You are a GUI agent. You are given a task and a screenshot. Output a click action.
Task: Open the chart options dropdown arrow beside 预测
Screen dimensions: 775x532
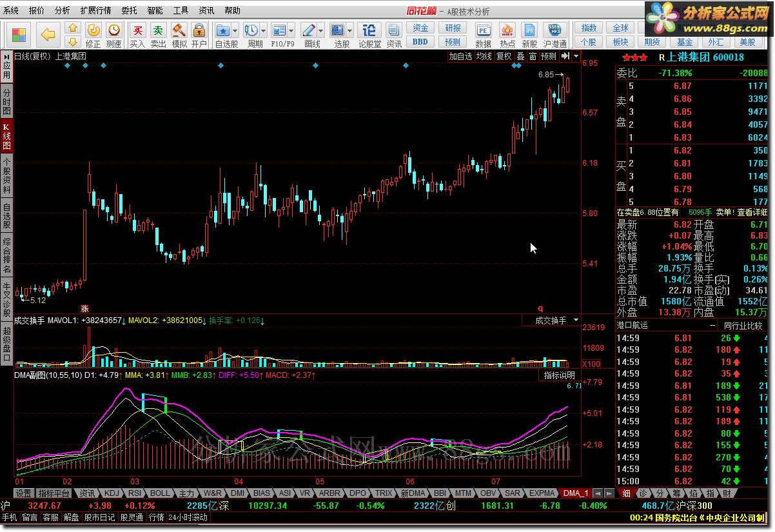click(574, 57)
